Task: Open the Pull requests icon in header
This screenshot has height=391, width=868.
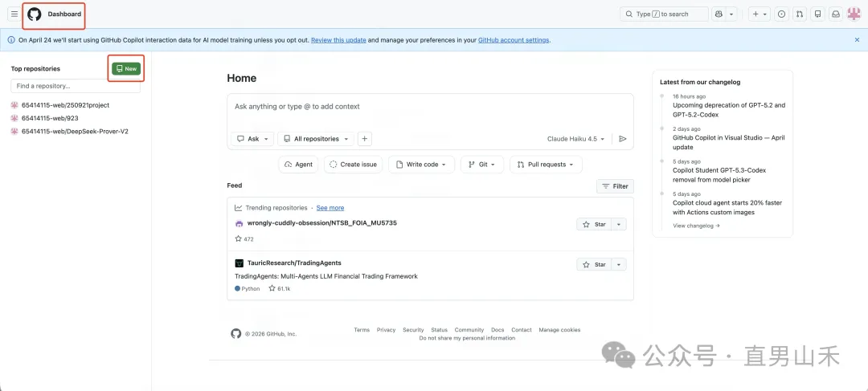Action: (x=800, y=14)
